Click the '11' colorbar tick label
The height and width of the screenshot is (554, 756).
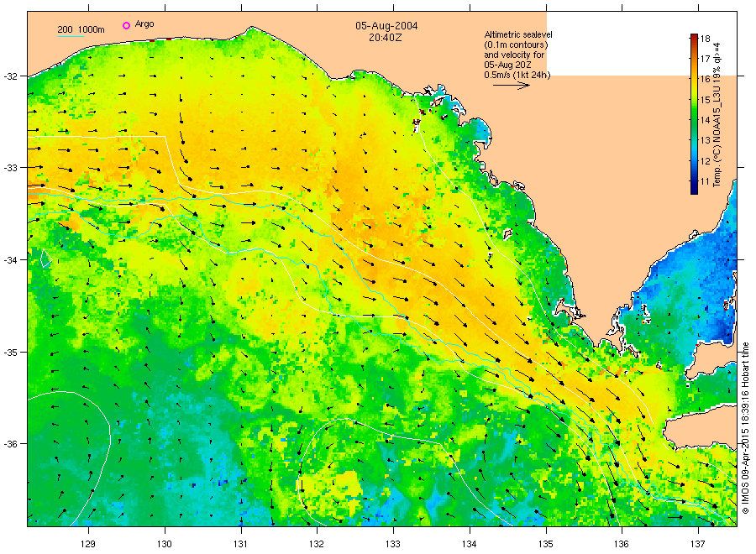point(705,181)
